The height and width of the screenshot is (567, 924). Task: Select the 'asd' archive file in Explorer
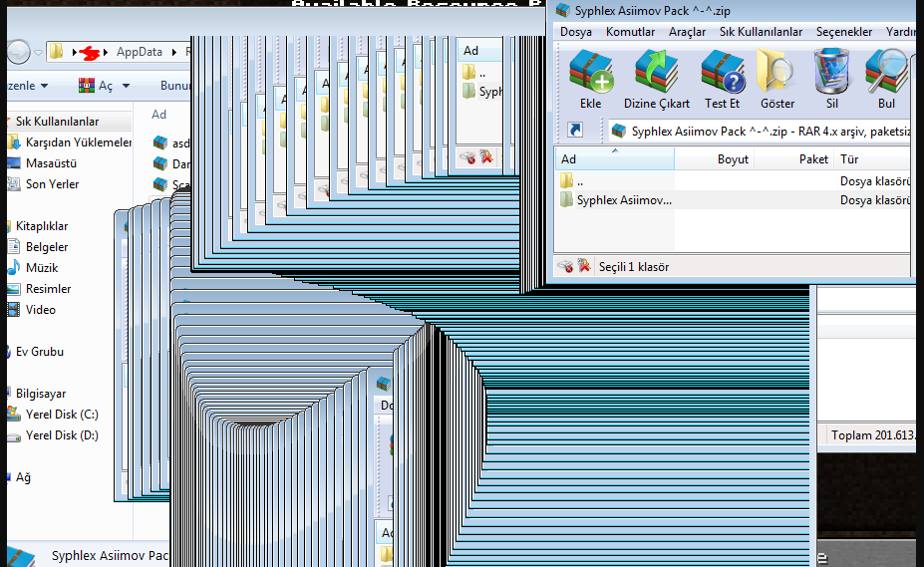[170, 142]
